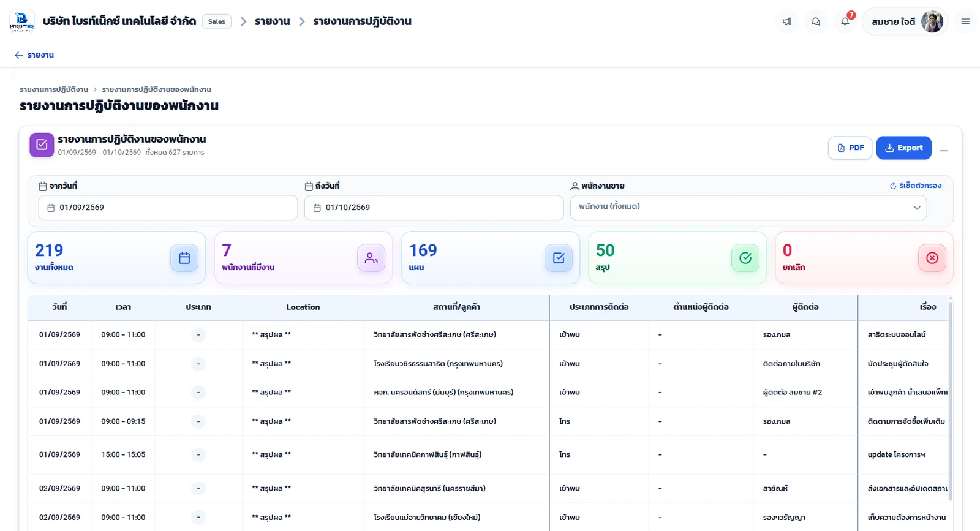980x531 pixels.
Task: Click the checkbox icon in the 169 card
Action: click(559, 258)
